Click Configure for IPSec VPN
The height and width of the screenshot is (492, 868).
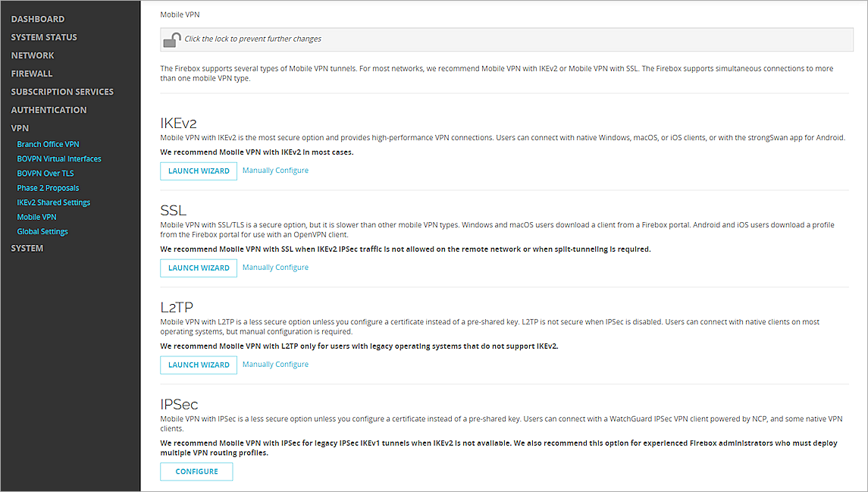pos(196,472)
